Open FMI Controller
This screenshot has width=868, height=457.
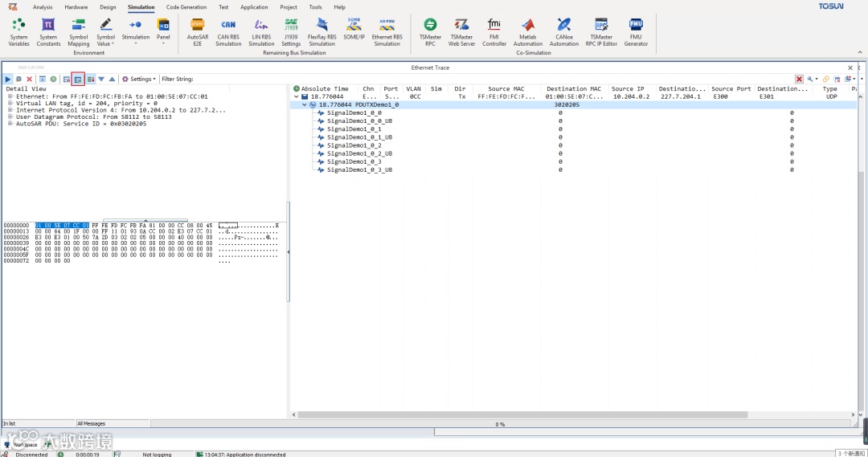coord(493,32)
